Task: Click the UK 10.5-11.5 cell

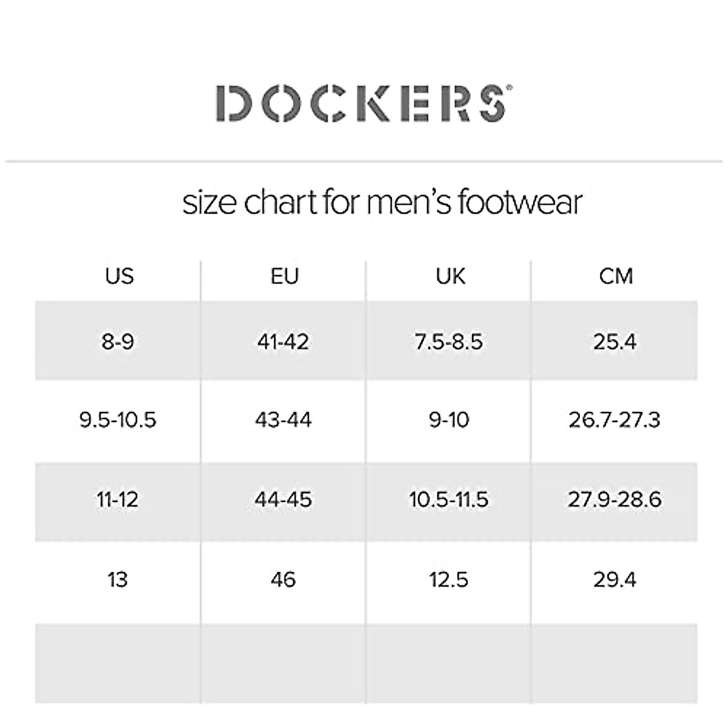Action: click(x=449, y=500)
